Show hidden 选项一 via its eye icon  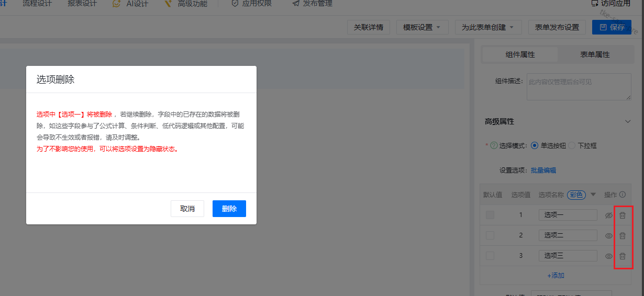(608, 215)
